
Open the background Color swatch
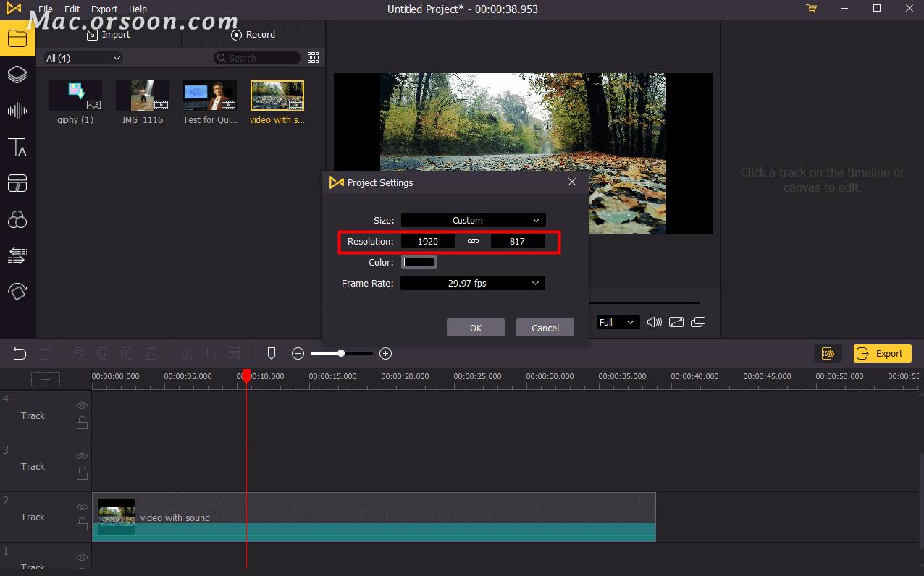point(419,262)
